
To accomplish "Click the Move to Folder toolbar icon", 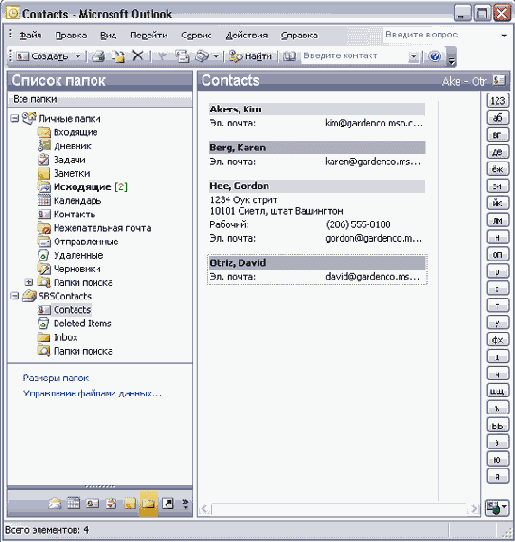I will [119, 56].
